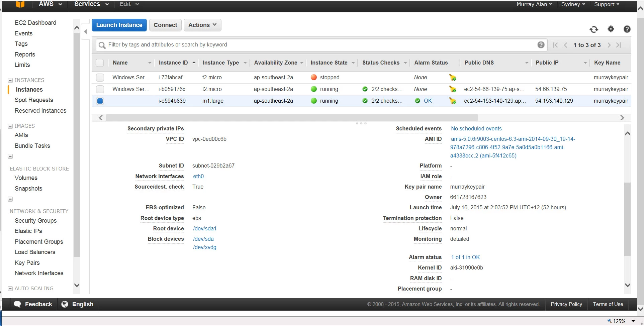The height and width of the screenshot is (326, 644).
Task: Select checkbox for instance i-b059176c
Action: point(100,89)
